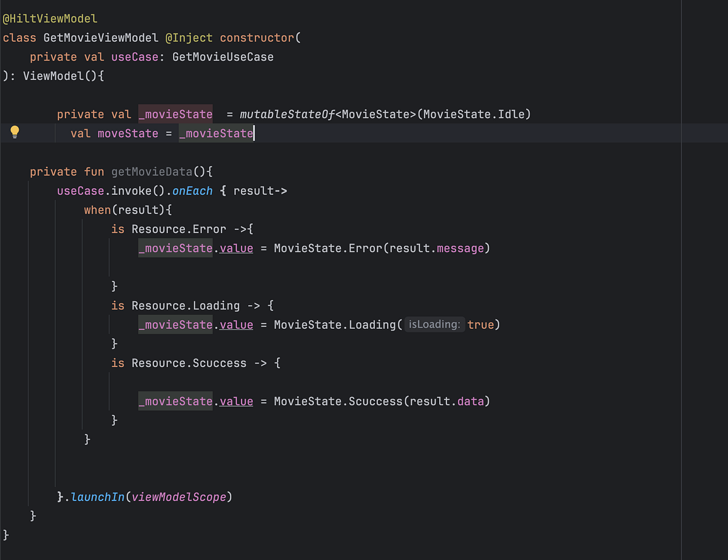Screen dimensions: 728x560
Task: Click the moveState property name
Action: 127,133
